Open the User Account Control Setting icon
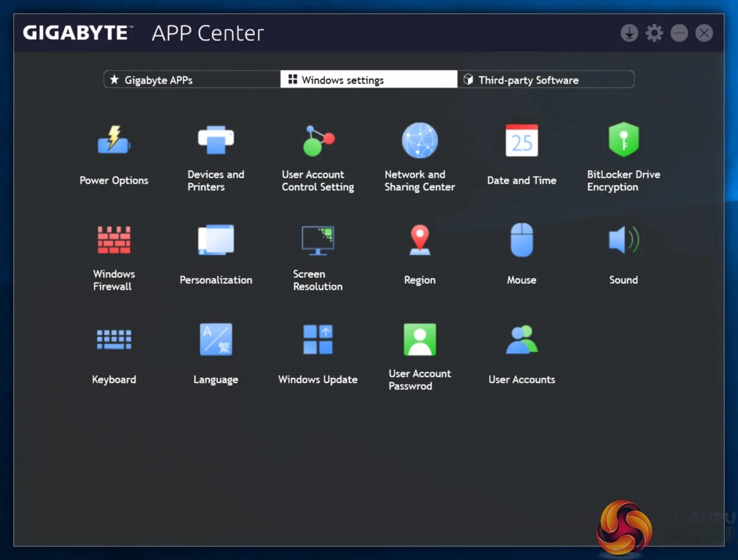Screen dimensions: 738x560 click(x=318, y=140)
